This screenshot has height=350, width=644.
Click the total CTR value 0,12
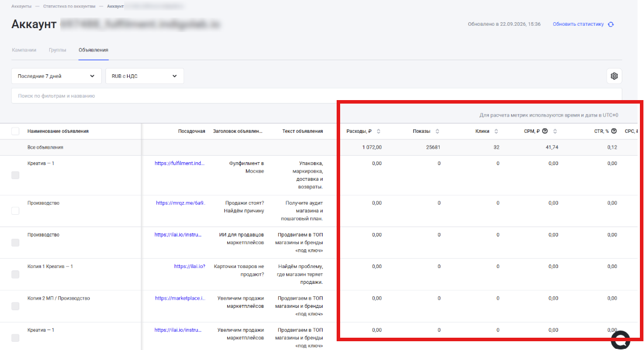[x=612, y=147]
